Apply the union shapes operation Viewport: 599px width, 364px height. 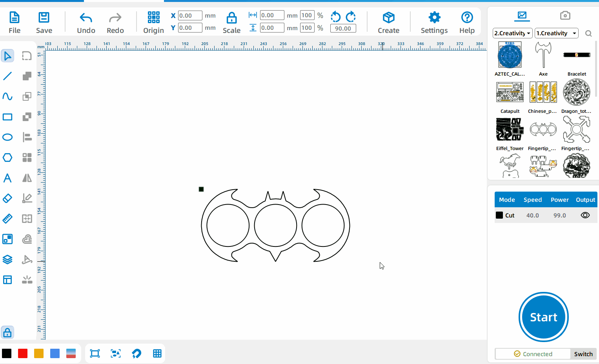[27, 76]
